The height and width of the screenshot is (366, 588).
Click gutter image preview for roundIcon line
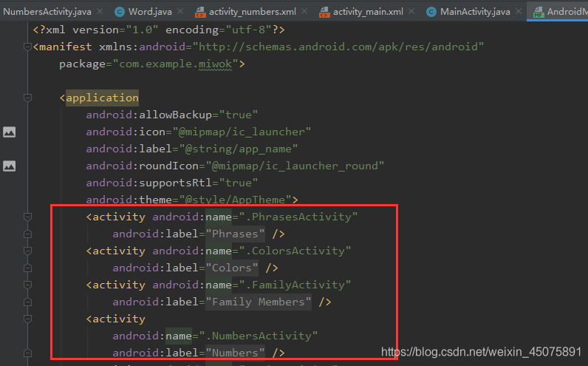[x=10, y=166]
